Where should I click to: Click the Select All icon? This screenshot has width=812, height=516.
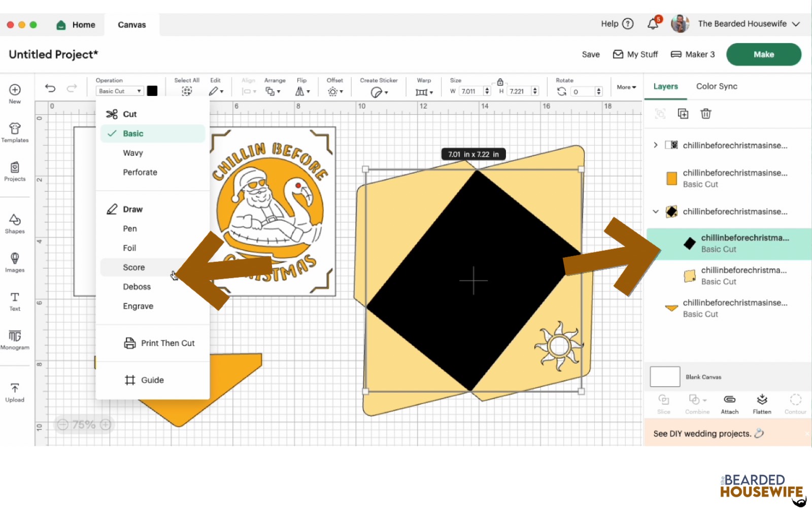click(187, 91)
